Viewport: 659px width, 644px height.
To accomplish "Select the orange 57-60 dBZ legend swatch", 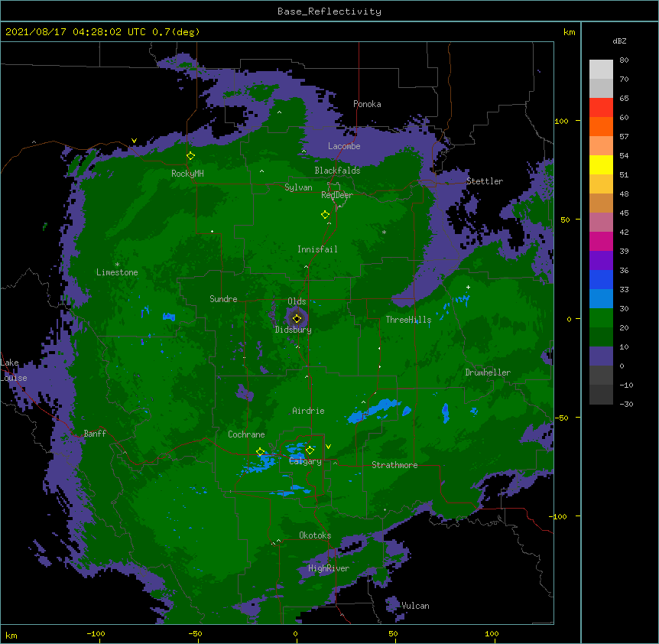I will coord(601,126).
